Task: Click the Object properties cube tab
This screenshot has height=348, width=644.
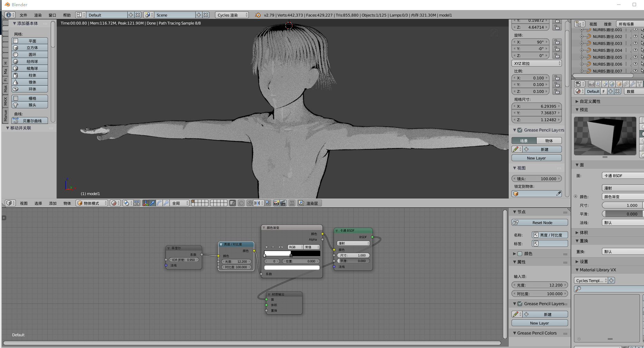Action: pos(619,84)
